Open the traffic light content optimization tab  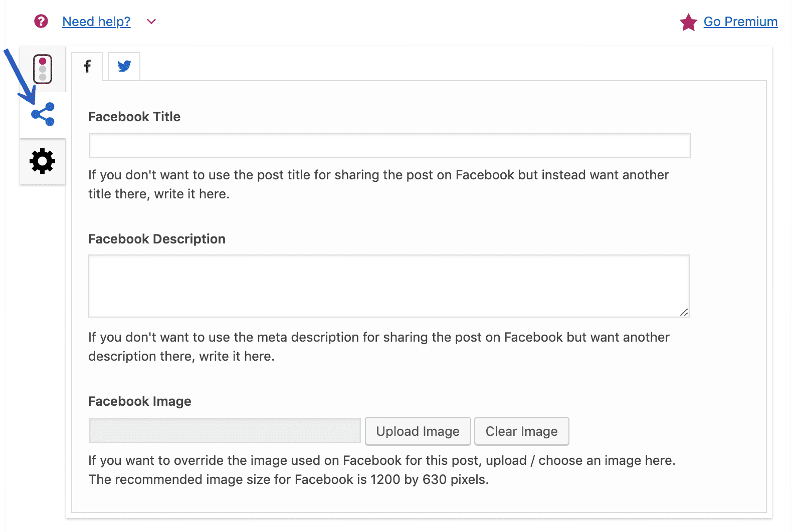click(43, 69)
